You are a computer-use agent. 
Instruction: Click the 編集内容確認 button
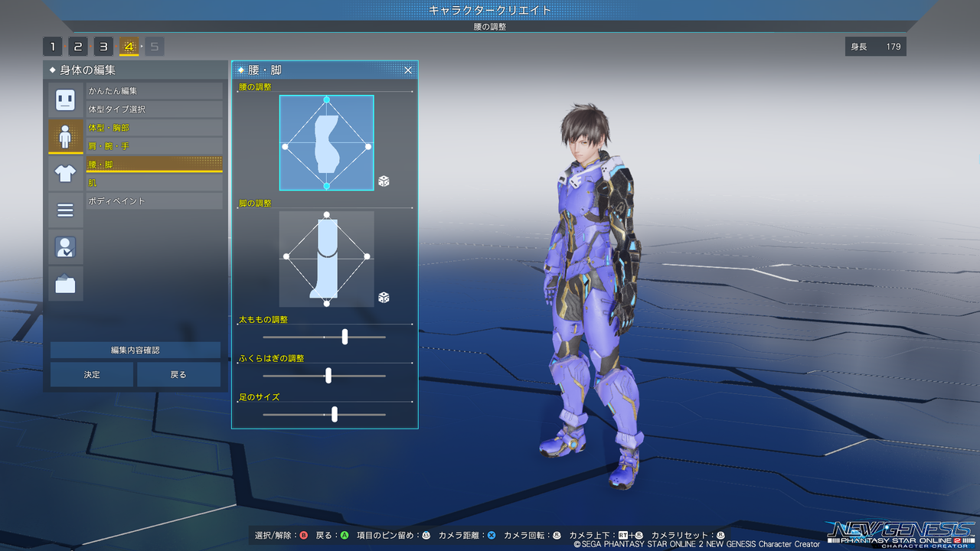pyautogui.click(x=136, y=350)
